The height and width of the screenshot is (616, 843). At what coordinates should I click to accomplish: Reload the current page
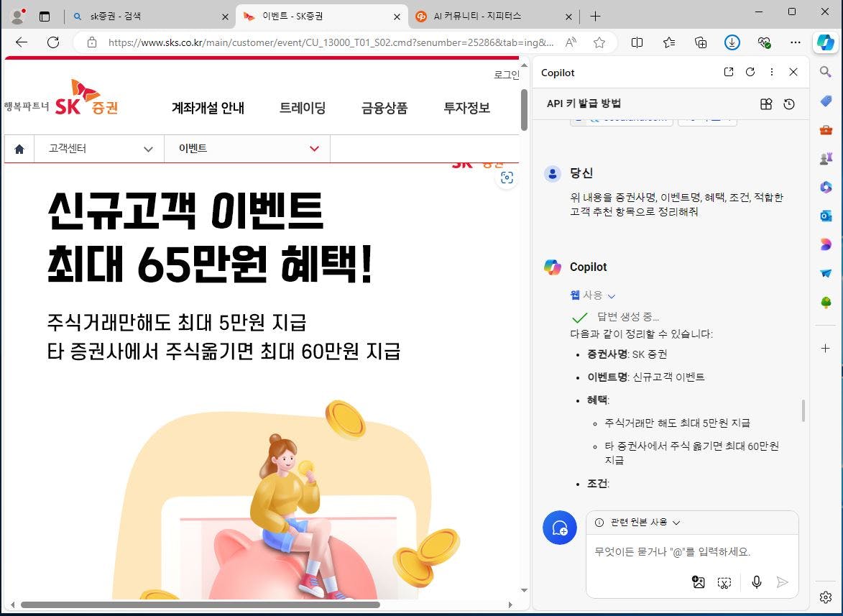click(x=53, y=42)
